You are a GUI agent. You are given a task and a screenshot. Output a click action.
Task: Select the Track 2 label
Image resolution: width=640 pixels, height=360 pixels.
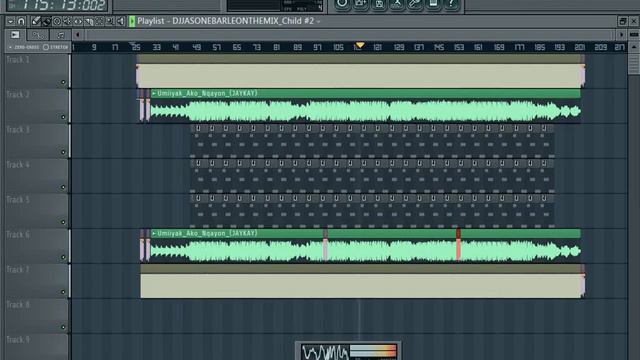tap(18, 95)
